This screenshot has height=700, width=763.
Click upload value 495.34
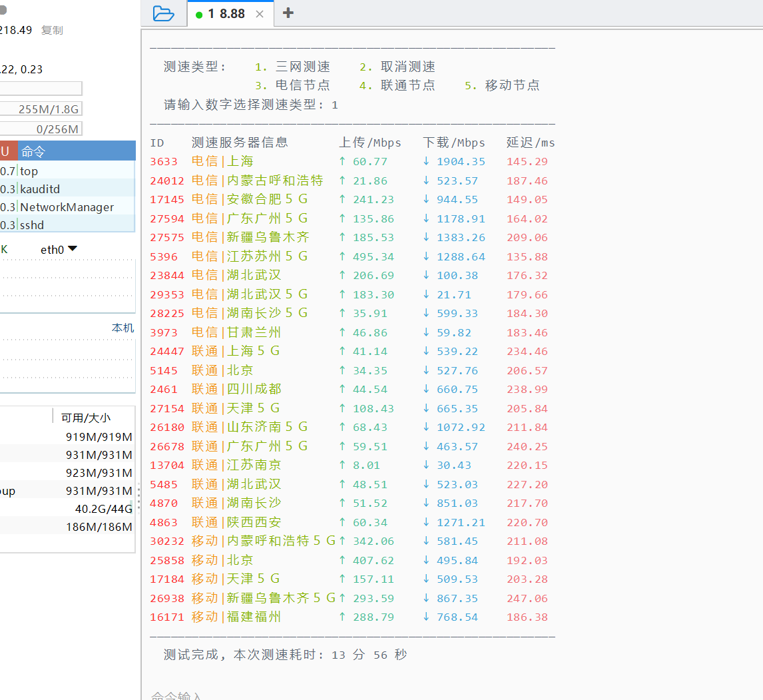click(374, 256)
